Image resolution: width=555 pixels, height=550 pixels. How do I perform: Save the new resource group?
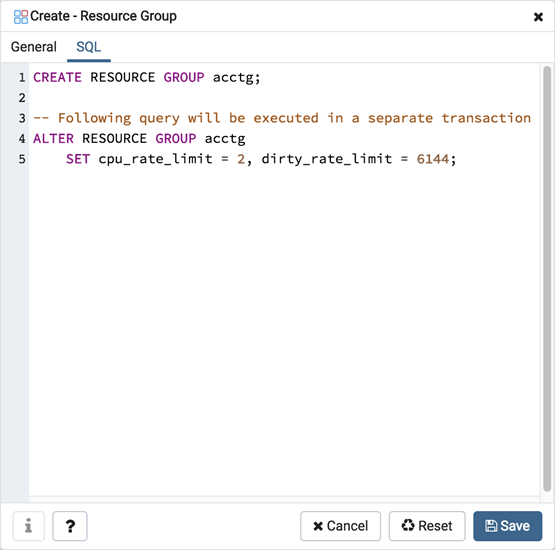[508, 526]
